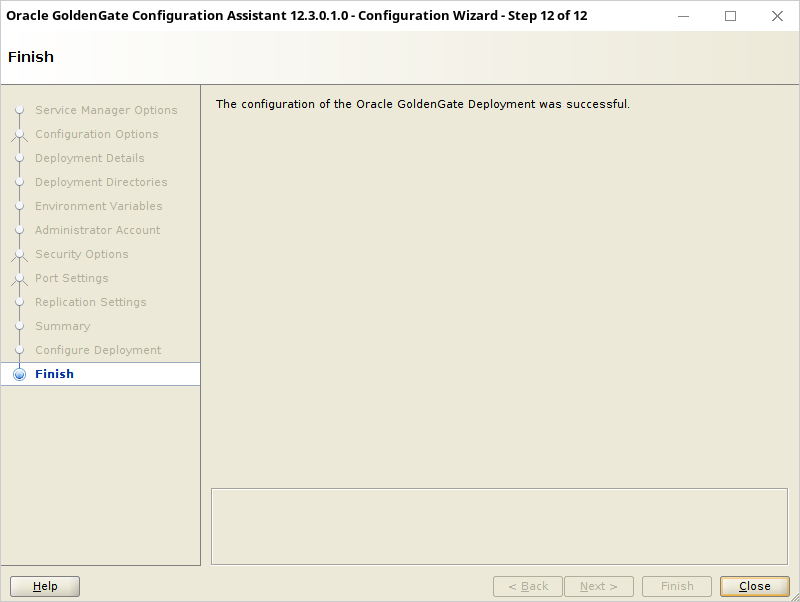Image resolution: width=800 pixels, height=602 pixels.
Task: Select Deployment Directories step
Action: (101, 182)
